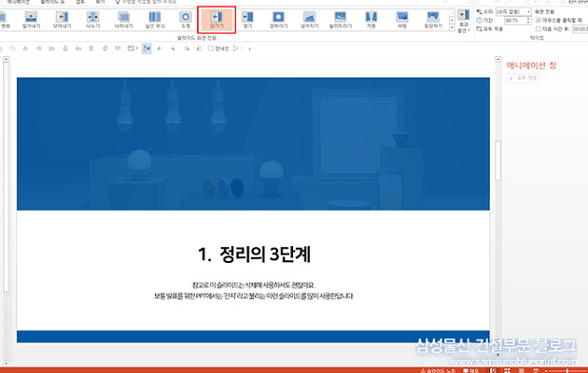Click the 모두 재생 (Play All) button

tap(523, 78)
